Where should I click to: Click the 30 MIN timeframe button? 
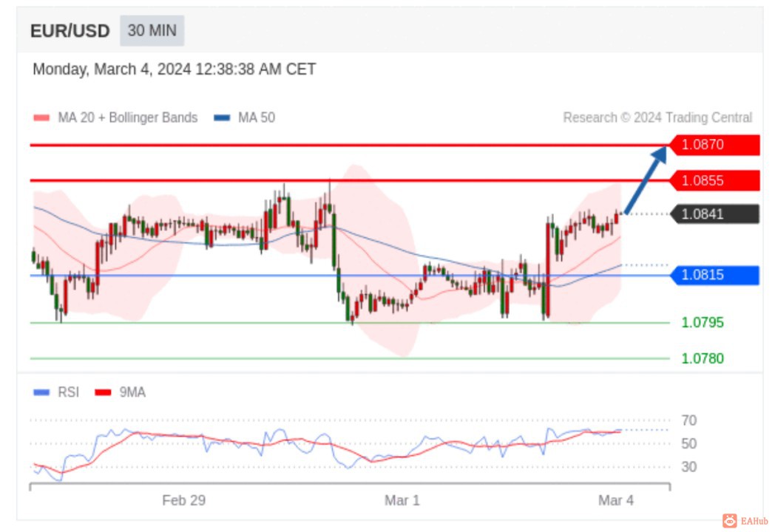[x=152, y=30]
